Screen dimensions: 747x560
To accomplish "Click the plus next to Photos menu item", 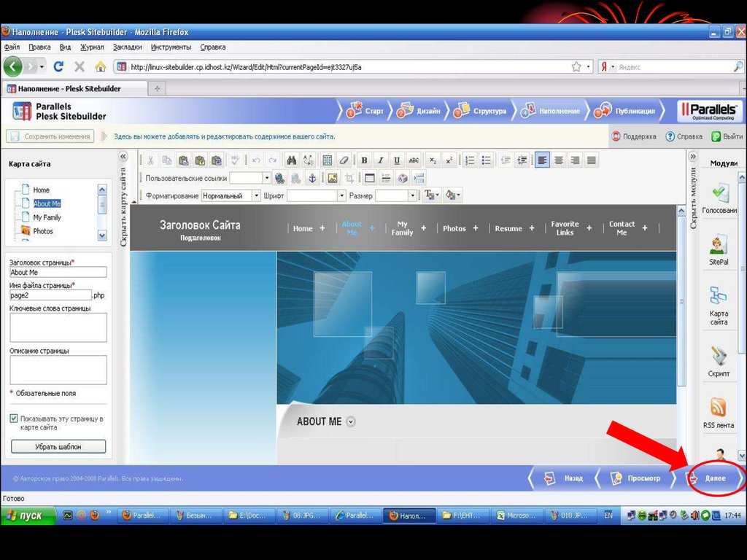I will pyautogui.click(x=476, y=228).
